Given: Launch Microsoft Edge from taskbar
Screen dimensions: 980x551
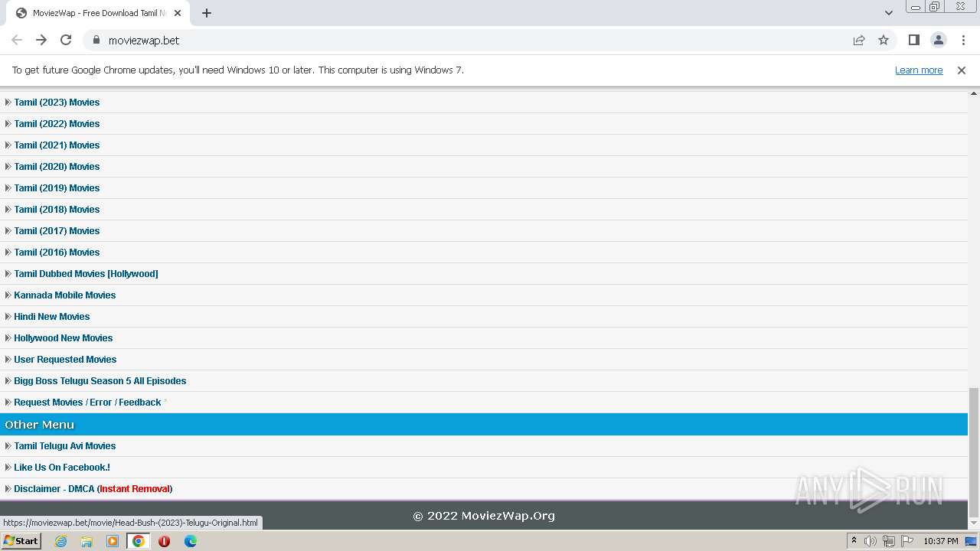Looking at the screenshot, I should click(x=191, y=541).
